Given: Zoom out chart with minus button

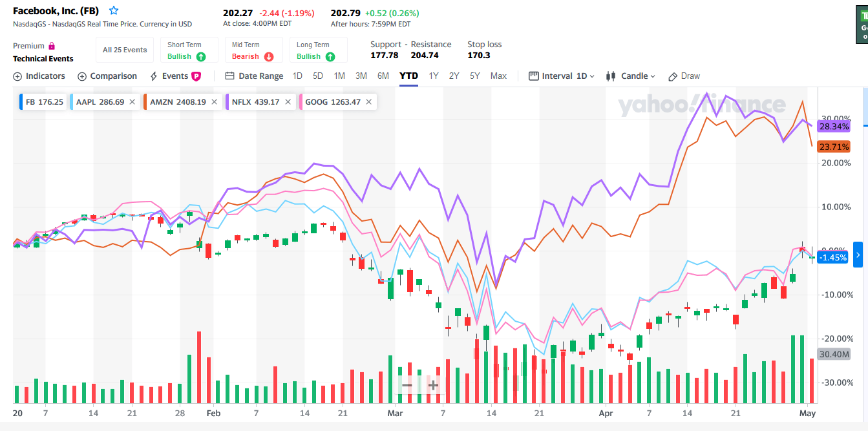Looking at the screenshot, I should click(407, 386).
